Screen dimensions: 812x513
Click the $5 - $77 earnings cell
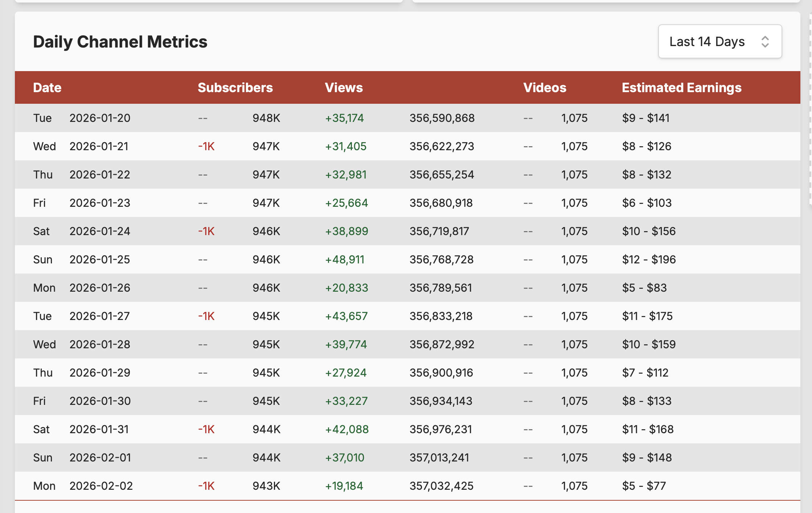(644, 486)
